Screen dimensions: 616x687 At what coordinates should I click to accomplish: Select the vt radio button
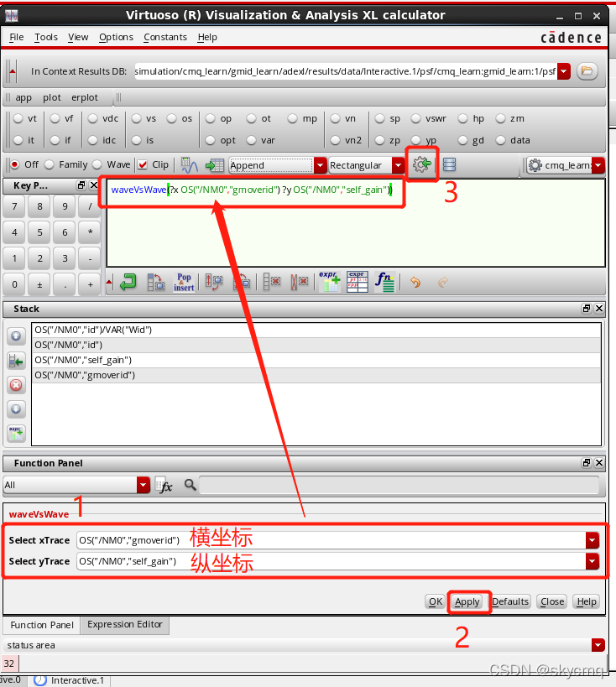click(18, 119)
